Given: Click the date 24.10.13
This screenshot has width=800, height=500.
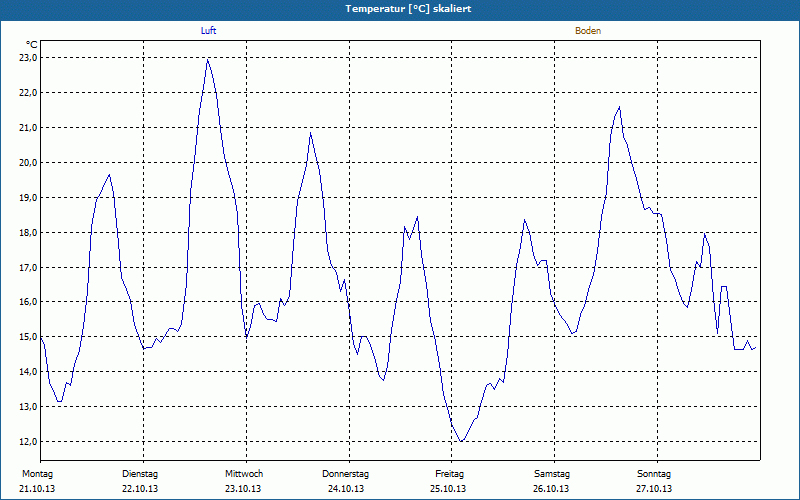Looking at the screenshot, I should [346, 489].
